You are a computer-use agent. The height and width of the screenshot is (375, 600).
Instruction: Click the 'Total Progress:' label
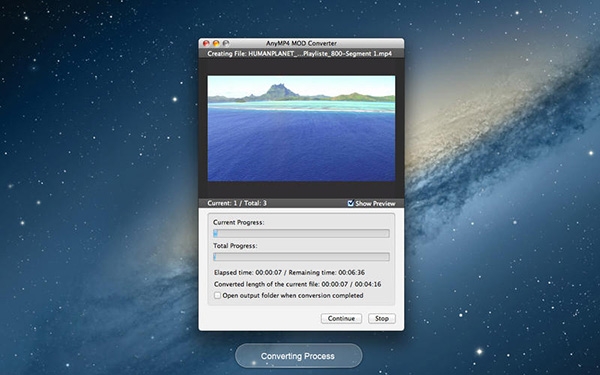click(235, 246)
